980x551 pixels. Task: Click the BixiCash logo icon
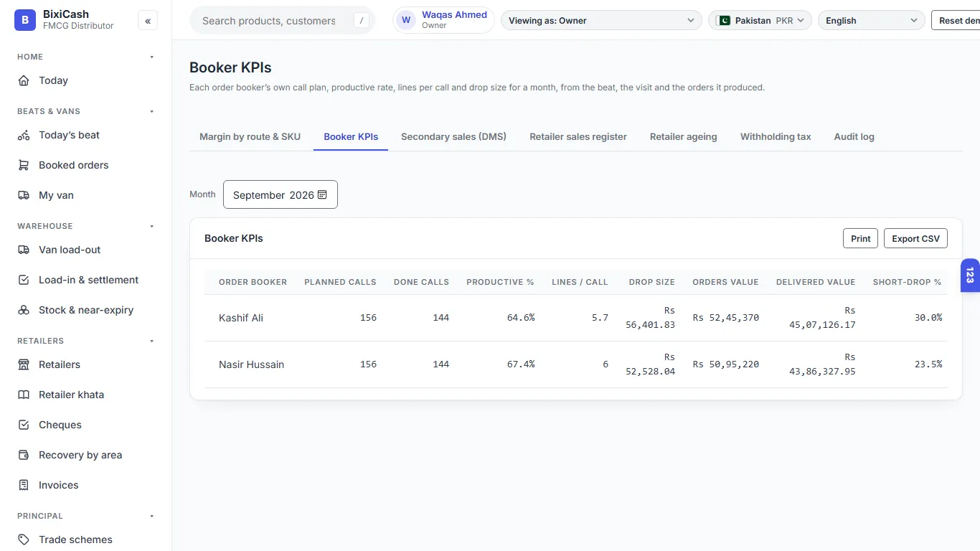click(25, 20)
